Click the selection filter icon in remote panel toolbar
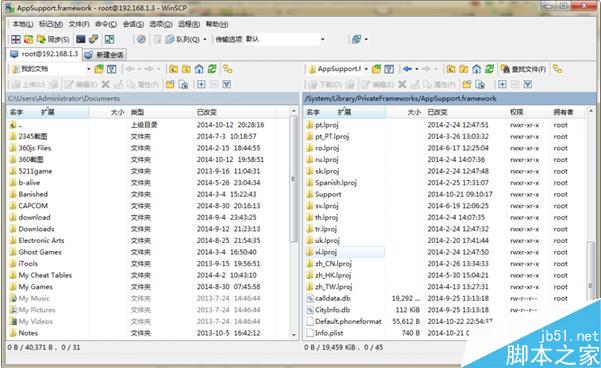 pos(528,84)
